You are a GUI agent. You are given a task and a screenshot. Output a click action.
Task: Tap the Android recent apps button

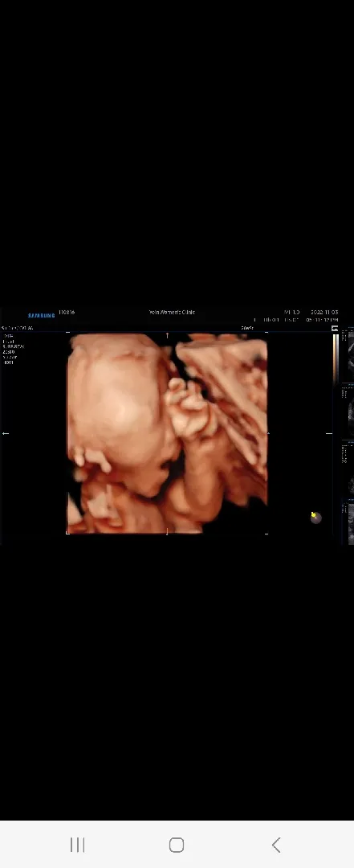[77, 845]
